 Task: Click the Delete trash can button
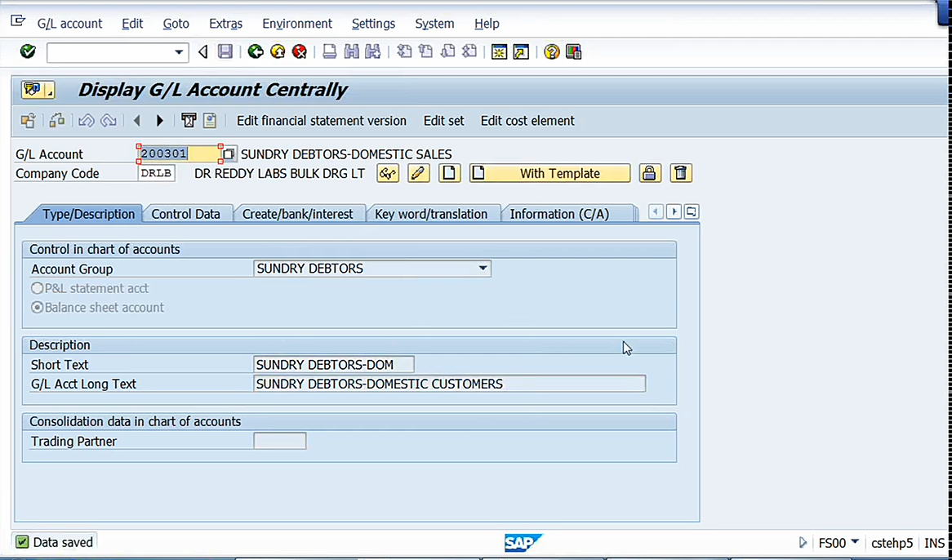(681, 174)
